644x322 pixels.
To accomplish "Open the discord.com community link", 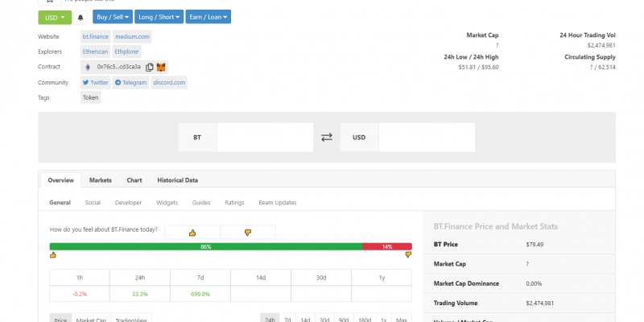I will (169, 83).
